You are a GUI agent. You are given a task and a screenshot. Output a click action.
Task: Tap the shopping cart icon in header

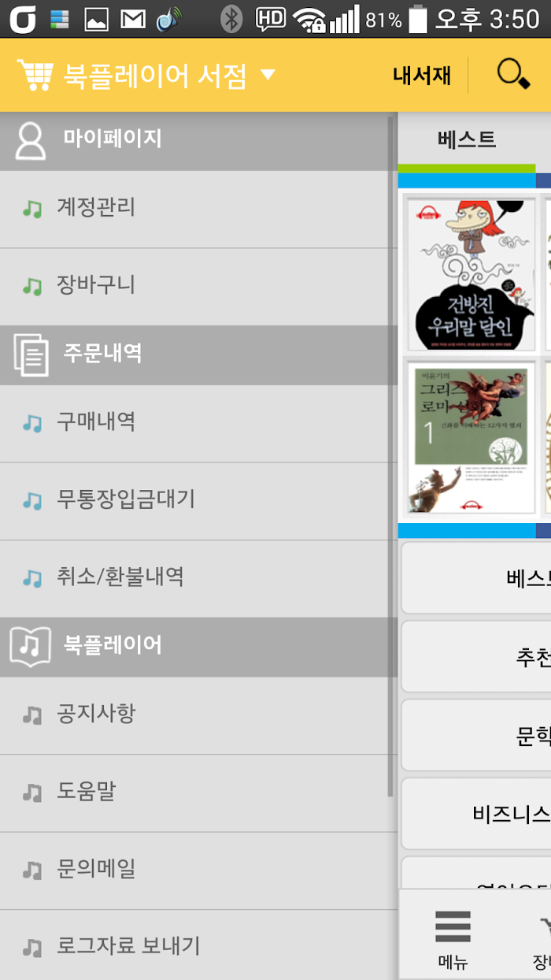click(35, 76)
